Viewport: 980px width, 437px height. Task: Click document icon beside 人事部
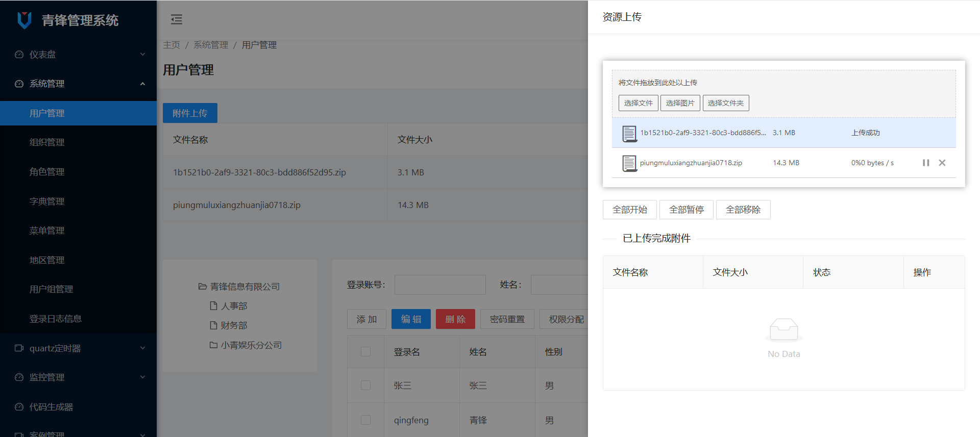[x=214, y=305]
